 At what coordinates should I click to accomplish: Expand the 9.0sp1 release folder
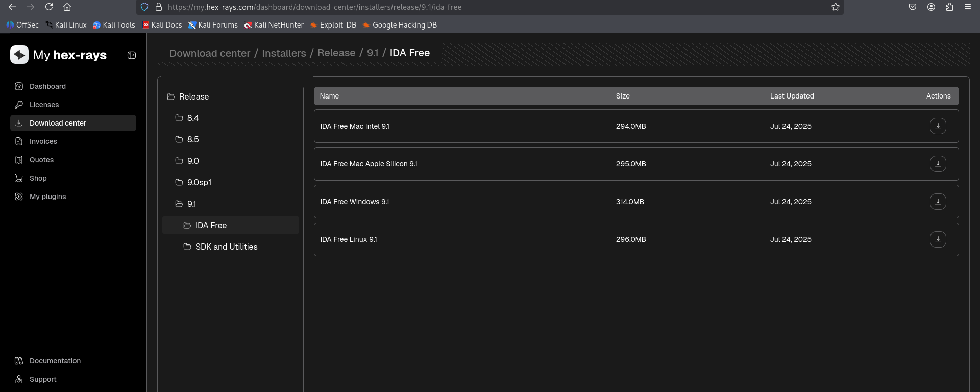tap(193, 182)
